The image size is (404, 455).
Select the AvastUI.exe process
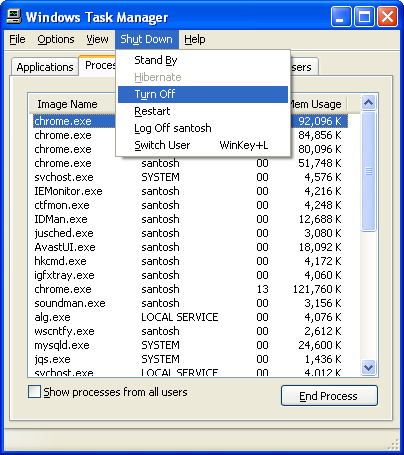pos(190,247)
